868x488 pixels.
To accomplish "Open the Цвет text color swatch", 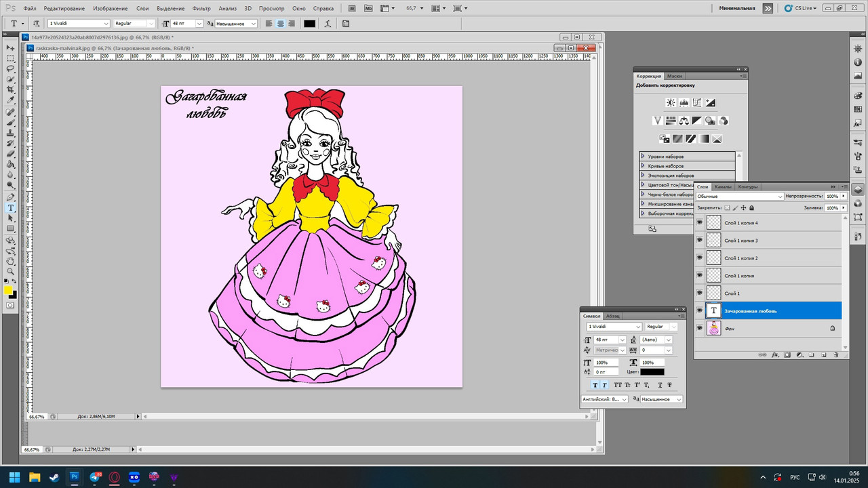I will [652, 371].
